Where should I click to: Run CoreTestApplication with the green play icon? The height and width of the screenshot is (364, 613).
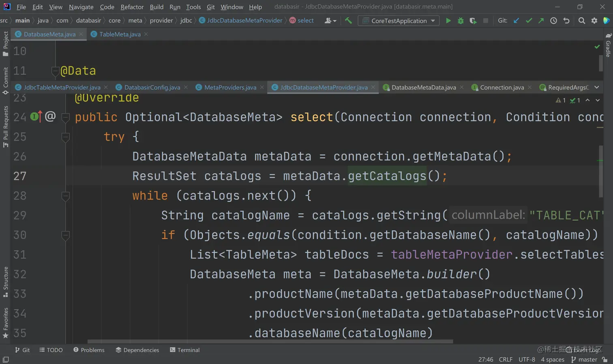[x=448, y=21]
